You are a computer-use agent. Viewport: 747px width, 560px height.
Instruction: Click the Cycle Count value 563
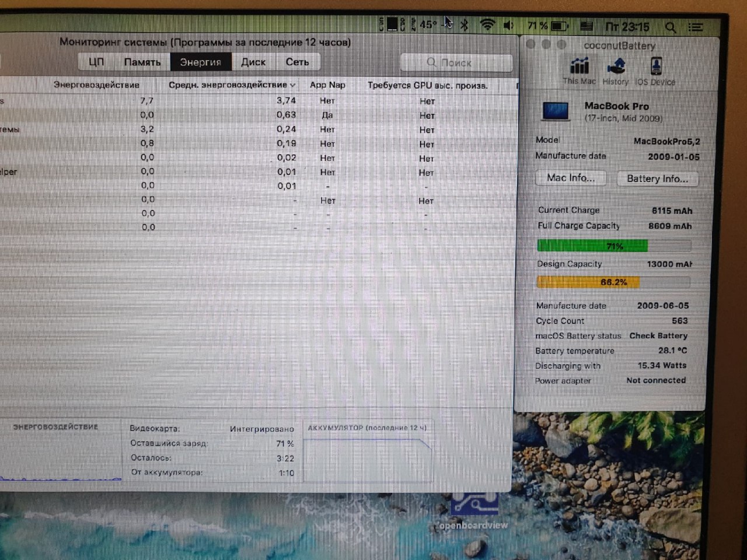(x=679, y=321)
